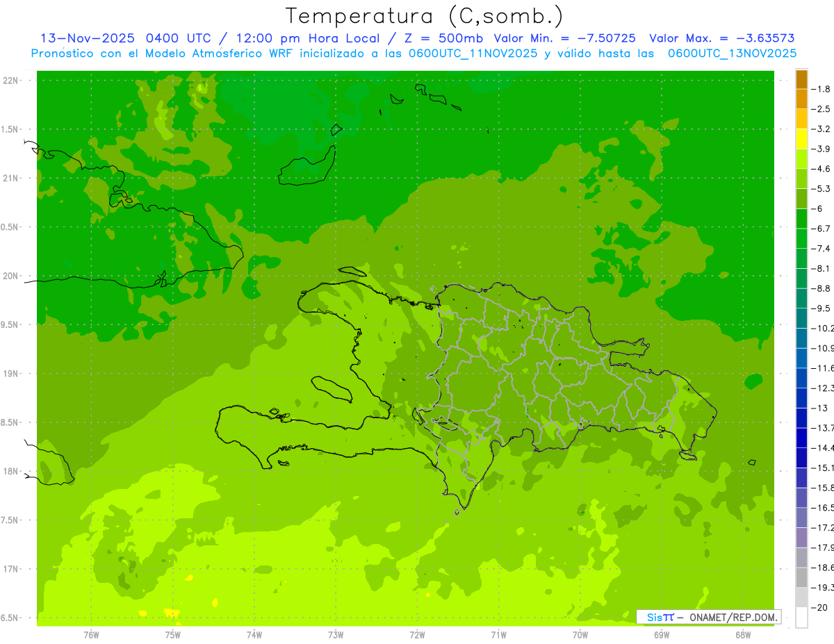Image resolution: width=834 pixels, height=644 pixels.
Task: Click the white swatch below -20
Action: pyautogui.click(x=801, y=618)
